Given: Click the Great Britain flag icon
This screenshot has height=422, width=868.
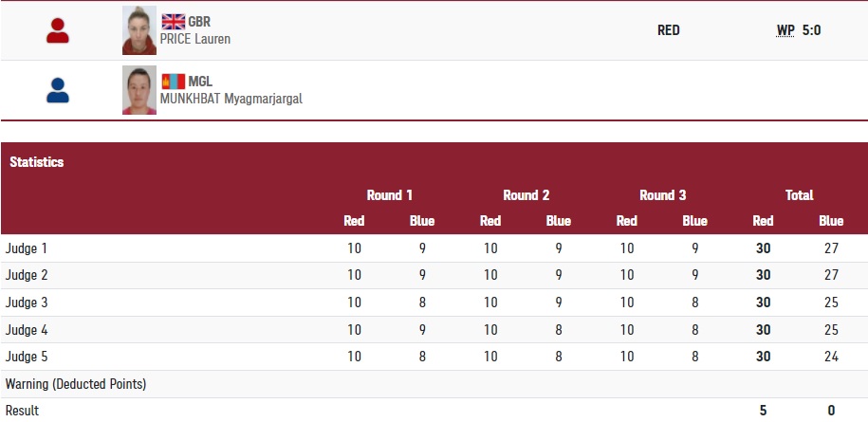Looking at the screenshot, I should [x=174, y=22].
